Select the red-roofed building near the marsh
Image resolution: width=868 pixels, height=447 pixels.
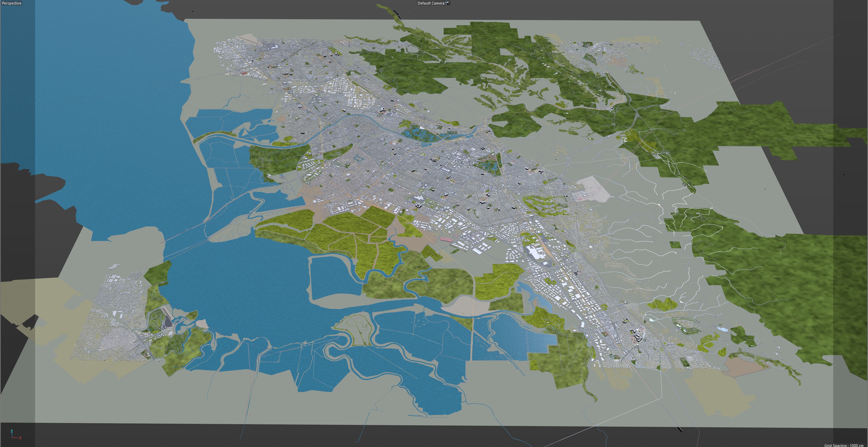click(446, 239)
